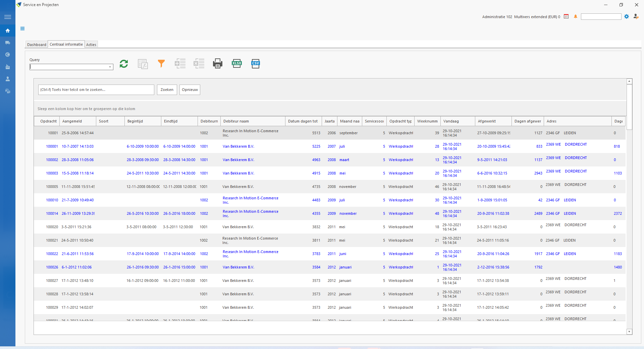Switch to the Acties tab
Viewport: 644px width, 349px height.
pos(91,45)
